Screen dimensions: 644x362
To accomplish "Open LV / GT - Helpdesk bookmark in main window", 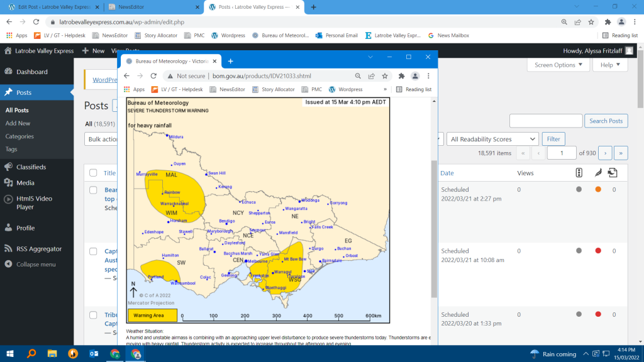I will 60,35.
